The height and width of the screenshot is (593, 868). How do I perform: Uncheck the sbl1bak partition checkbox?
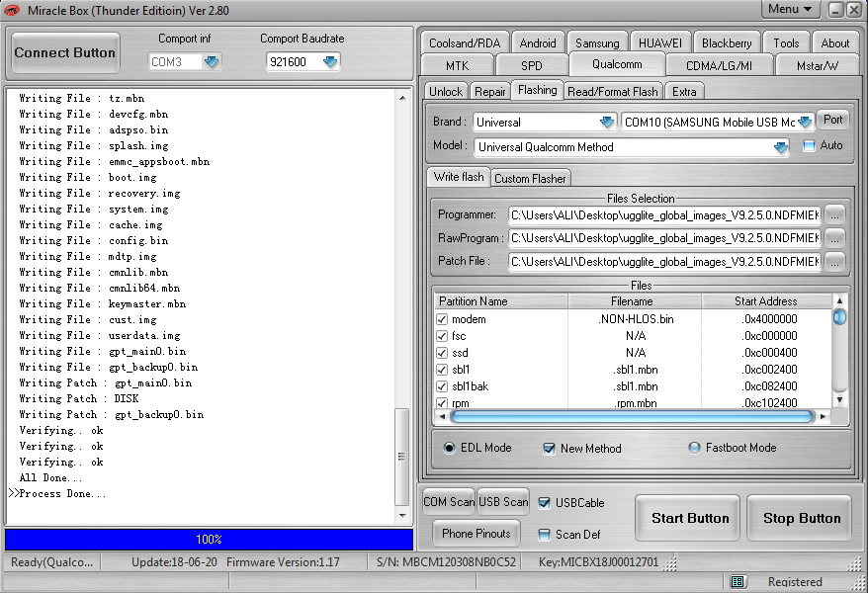pos(442,386)
